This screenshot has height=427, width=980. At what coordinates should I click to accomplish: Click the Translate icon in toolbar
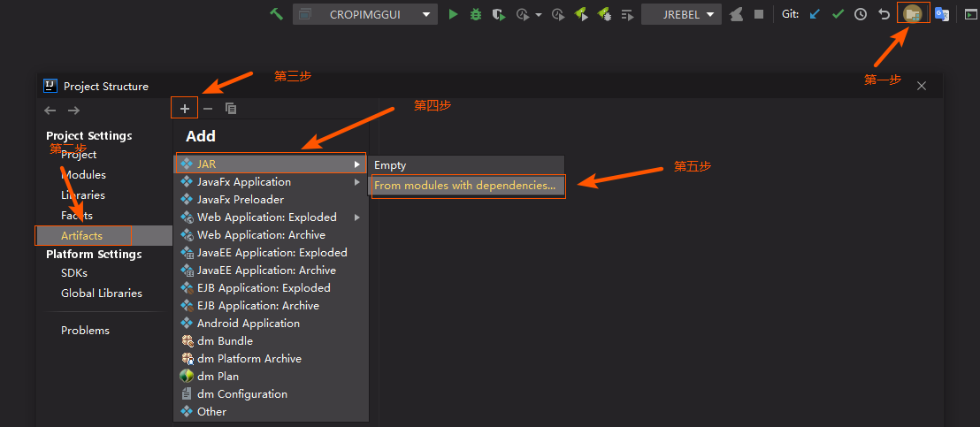pos(941,14)
